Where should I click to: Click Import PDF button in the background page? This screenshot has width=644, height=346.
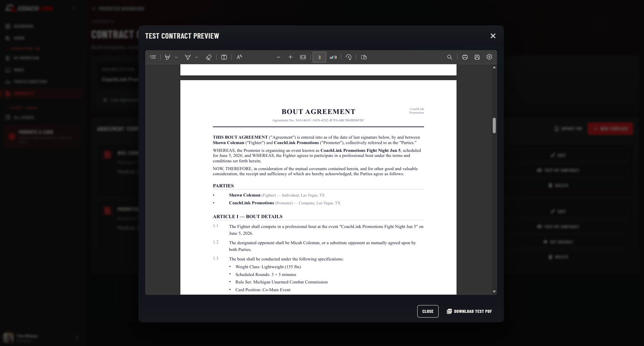tap(568, 129)
